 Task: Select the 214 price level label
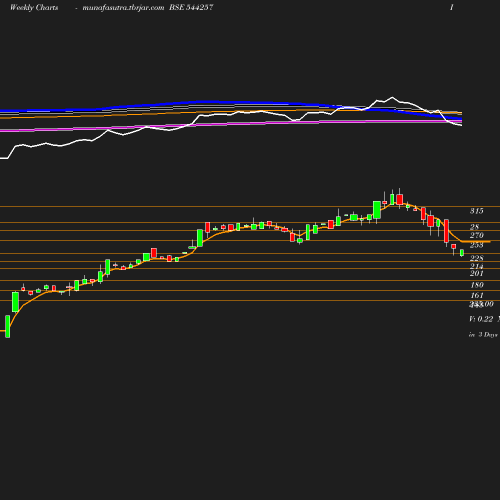pyautogui.click(x=477, y=266)
